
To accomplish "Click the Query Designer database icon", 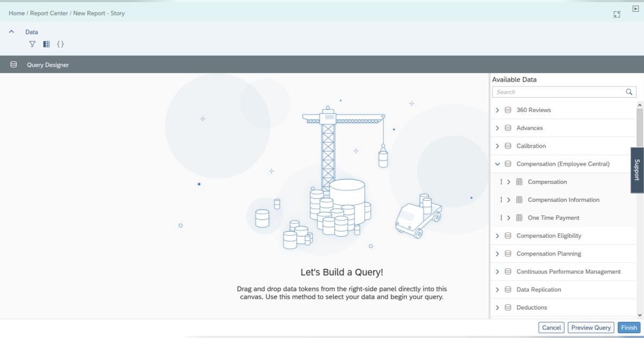I will coord(14,64).
